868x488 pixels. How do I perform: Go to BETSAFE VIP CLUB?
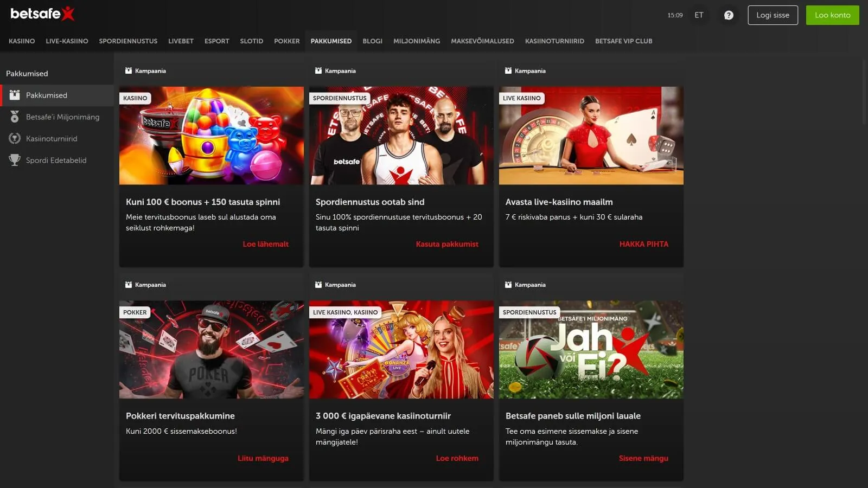point(623,41)
